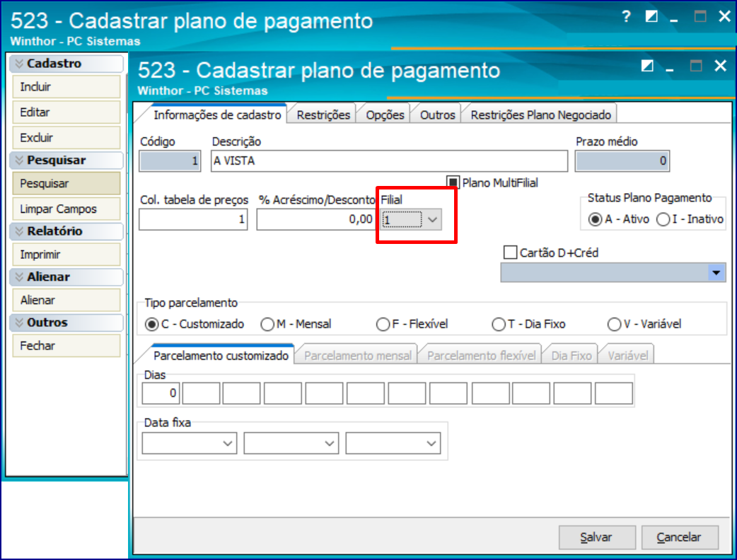Select Parcelamento customizado tab
This screenshot has height=560, width=737.
coord(221,356)
